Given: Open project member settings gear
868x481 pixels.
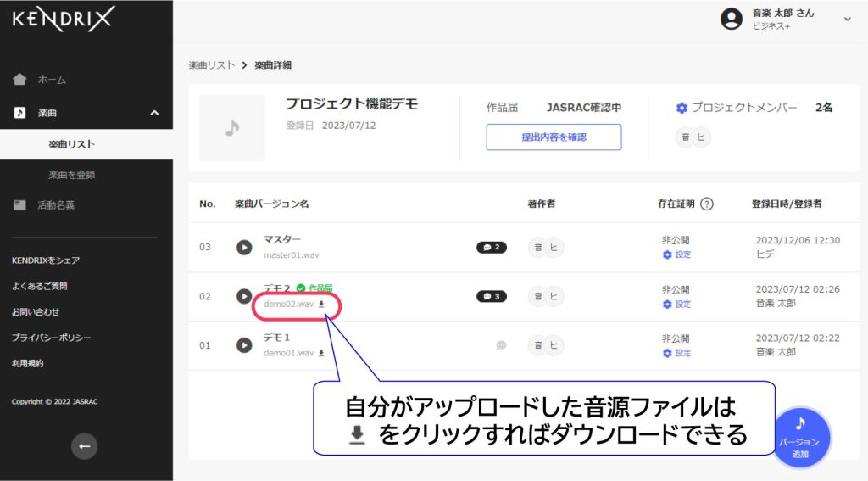Looking at the screenshot, I should click(682, 108).
